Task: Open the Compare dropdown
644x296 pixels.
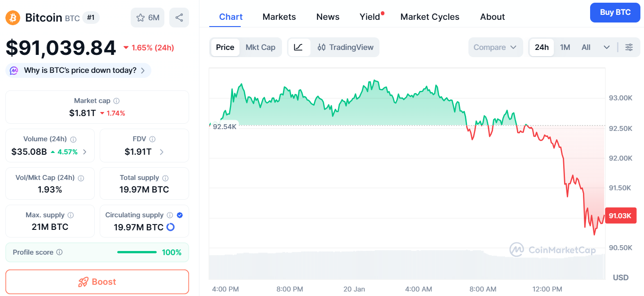Action: pyautogui.click(x=495, y=47)
